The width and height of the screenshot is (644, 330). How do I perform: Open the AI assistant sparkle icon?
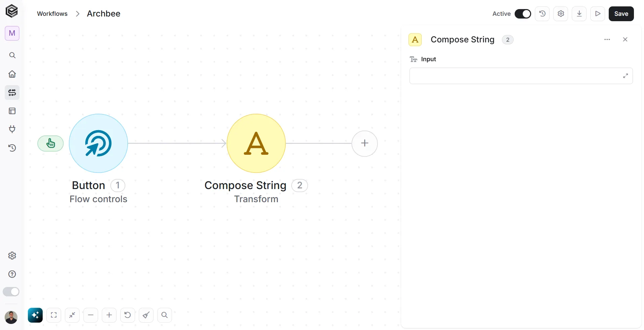coord(35,315)
